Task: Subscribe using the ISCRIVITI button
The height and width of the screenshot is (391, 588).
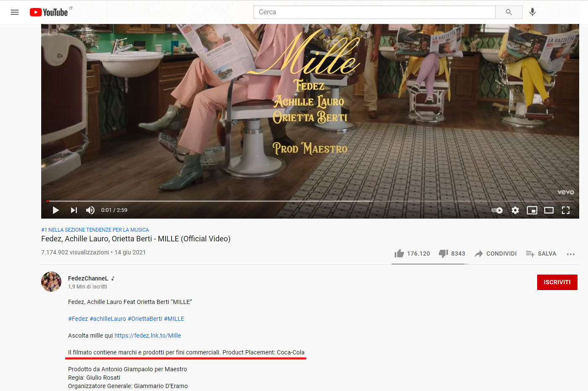Action: point(557,282)
